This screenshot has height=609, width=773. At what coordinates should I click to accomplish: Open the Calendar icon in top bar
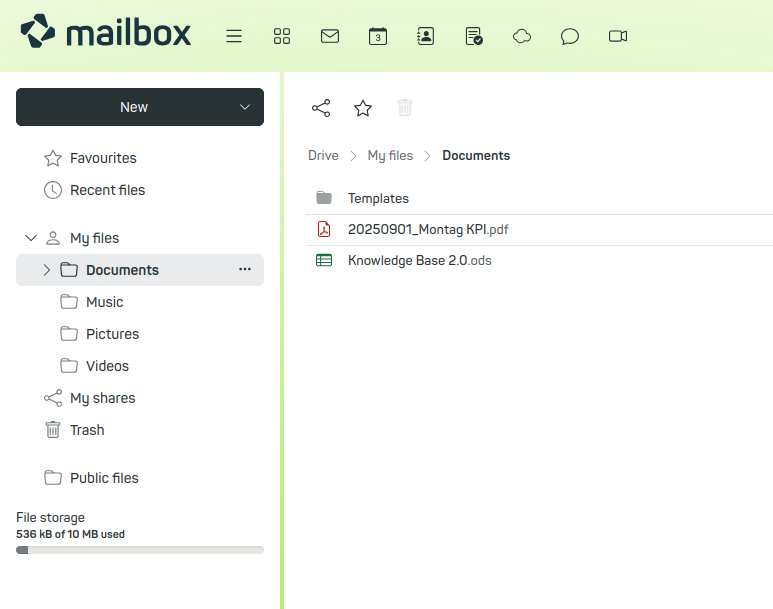[378, 36]
